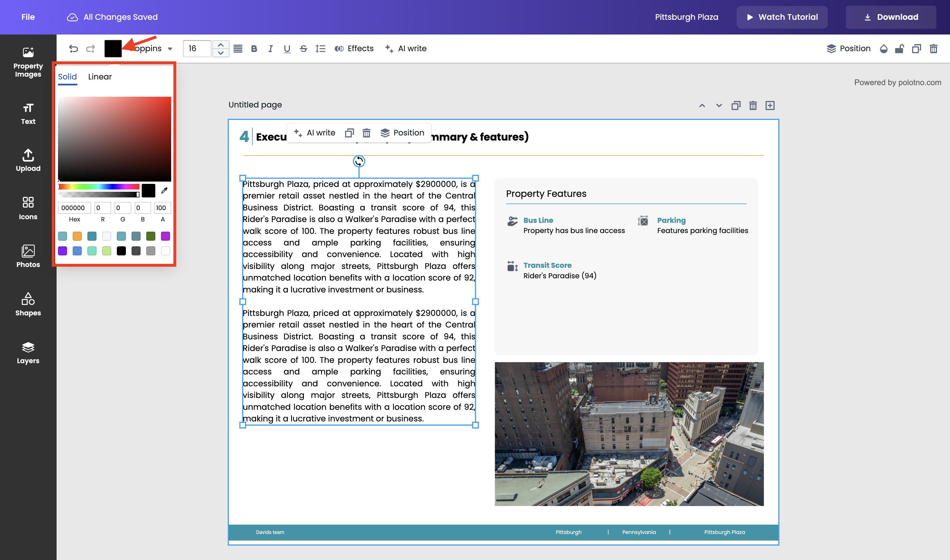
Task: Click the Watch Tutorial button
Action: [x=782, y=17]
